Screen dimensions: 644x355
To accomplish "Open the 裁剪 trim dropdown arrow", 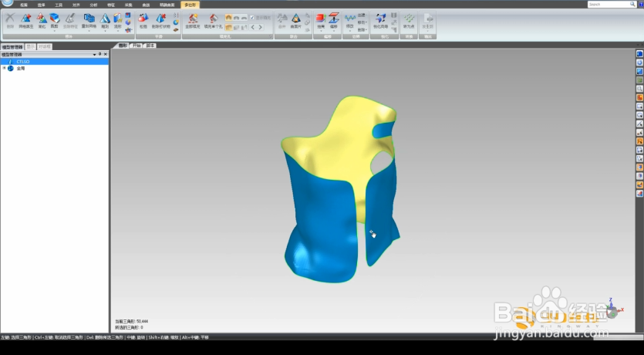I will (x=54, y=31).
